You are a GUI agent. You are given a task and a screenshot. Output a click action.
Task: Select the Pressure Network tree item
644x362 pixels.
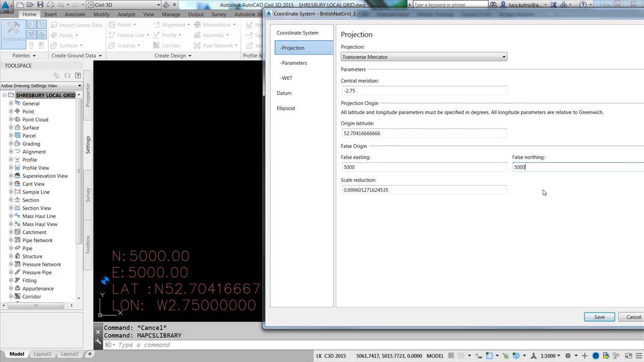[x=41, y=264]
